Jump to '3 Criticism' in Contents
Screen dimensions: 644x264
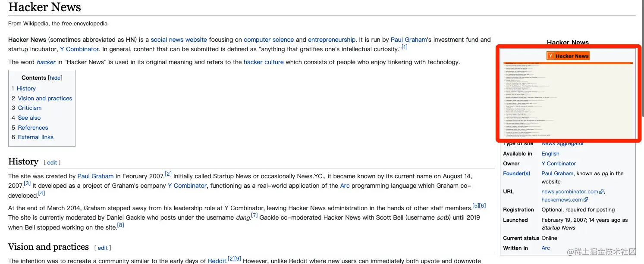[27, 108]
